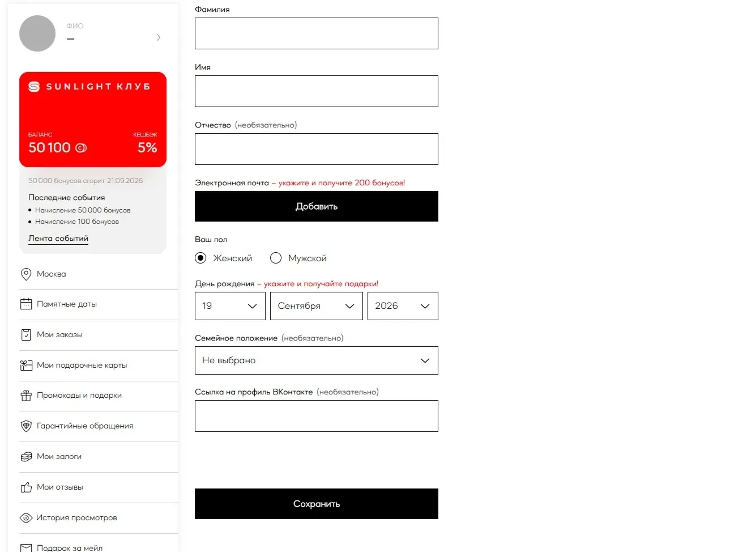Click 'Начисление 50 000 бонусов' event
This screenshot has height=552, width=756.
tap(83, 210)
